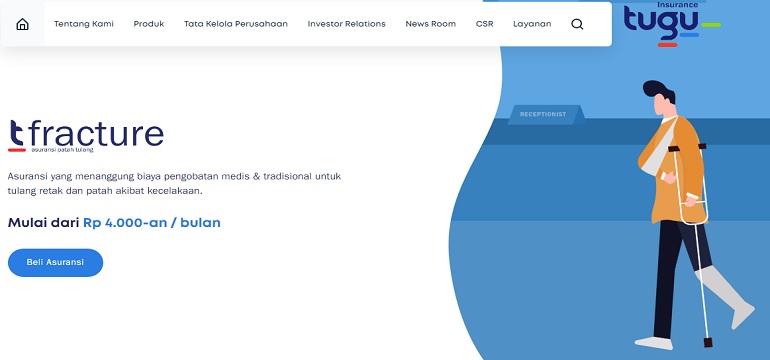Click the Tugu Insurance logo
Viewport: 770px width, 360px height.
tap(672, 24)
